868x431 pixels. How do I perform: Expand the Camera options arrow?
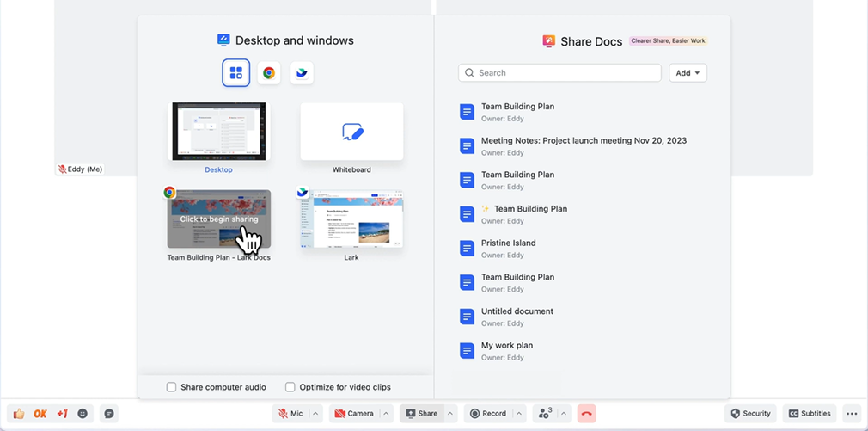point(386,414)
